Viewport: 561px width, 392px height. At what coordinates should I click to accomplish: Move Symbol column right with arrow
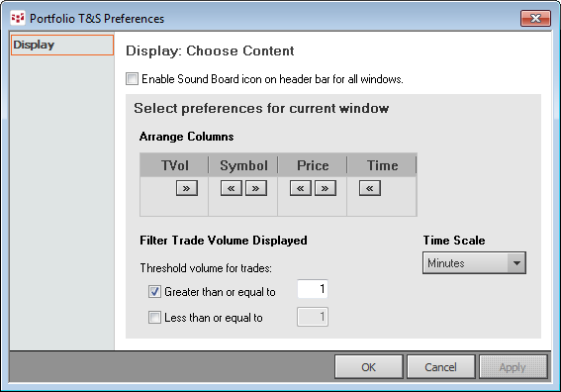coord(256,188)
